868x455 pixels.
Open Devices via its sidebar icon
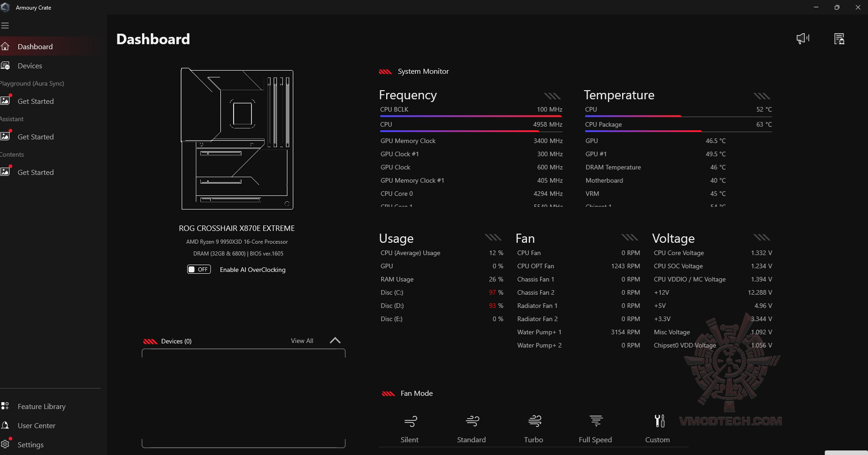point(5,66)
